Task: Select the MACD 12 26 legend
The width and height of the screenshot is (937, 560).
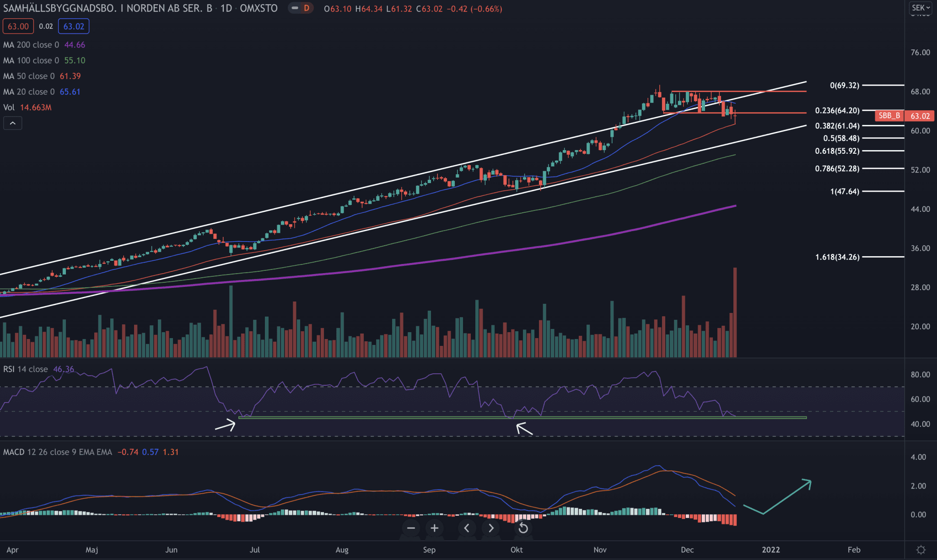Action: [x=57, y=452]
